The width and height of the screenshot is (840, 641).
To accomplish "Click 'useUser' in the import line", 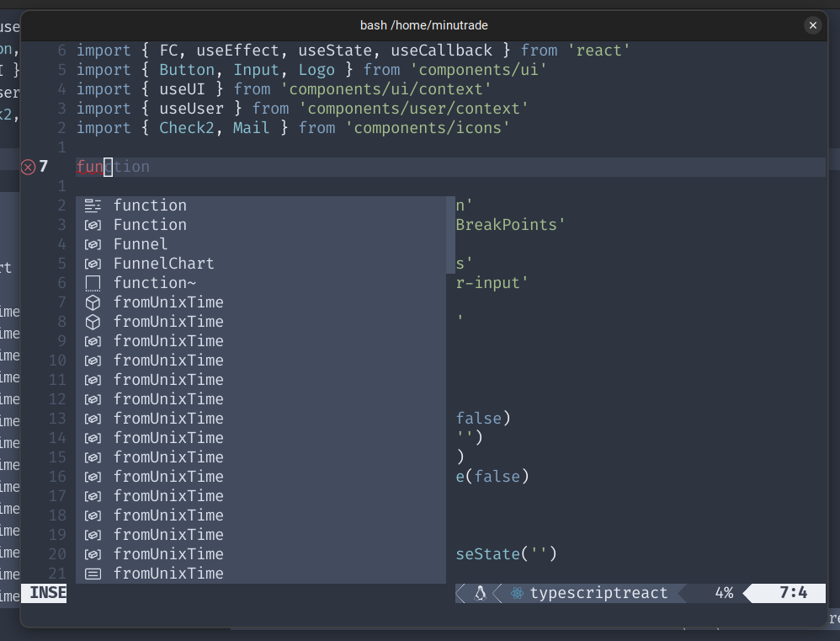I will [x=191, y=109].
